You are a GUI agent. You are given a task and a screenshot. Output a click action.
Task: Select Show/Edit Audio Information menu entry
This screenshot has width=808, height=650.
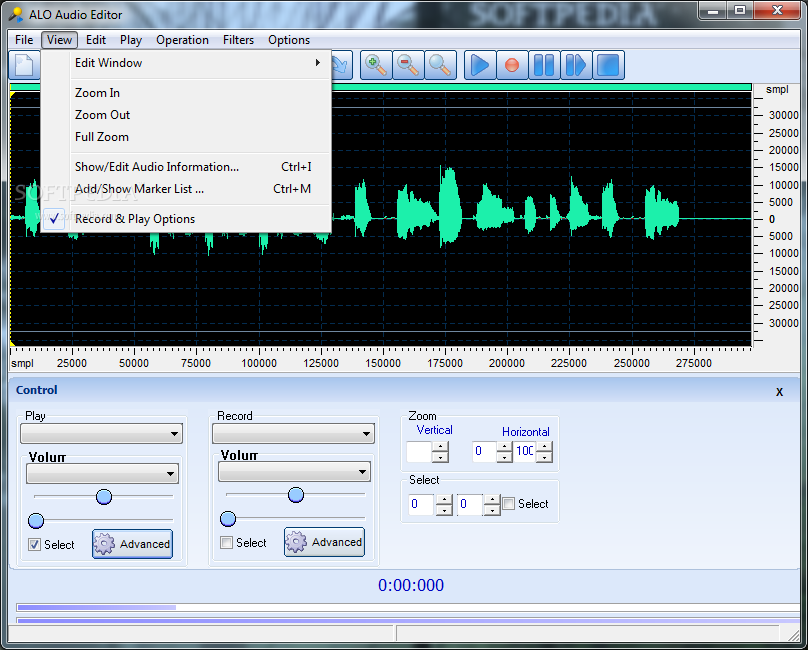(x=186, y=167)
